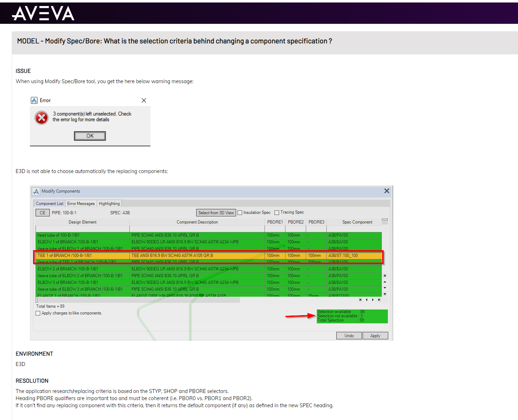Jump to first column with arrow
Image resolution: width=518 pixels, height=420 pixels.
360,300
